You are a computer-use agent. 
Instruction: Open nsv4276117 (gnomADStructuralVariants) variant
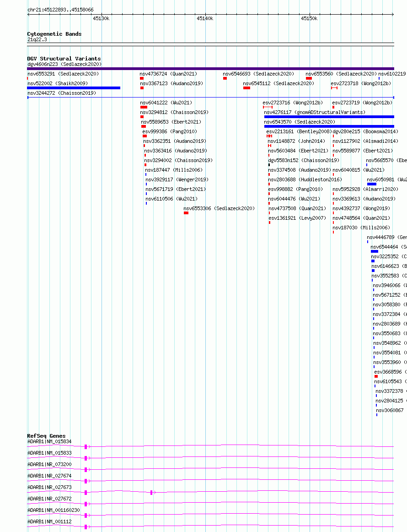coord(315,112)
